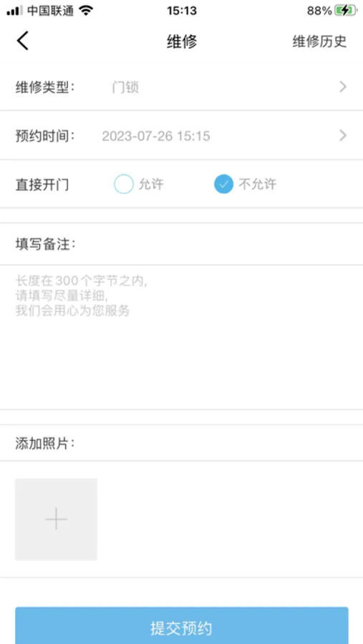The height and width of the screenshot is (644, 363).
Task: Change the date 2023-07-26 15:15
Action: tap(156, 136)
